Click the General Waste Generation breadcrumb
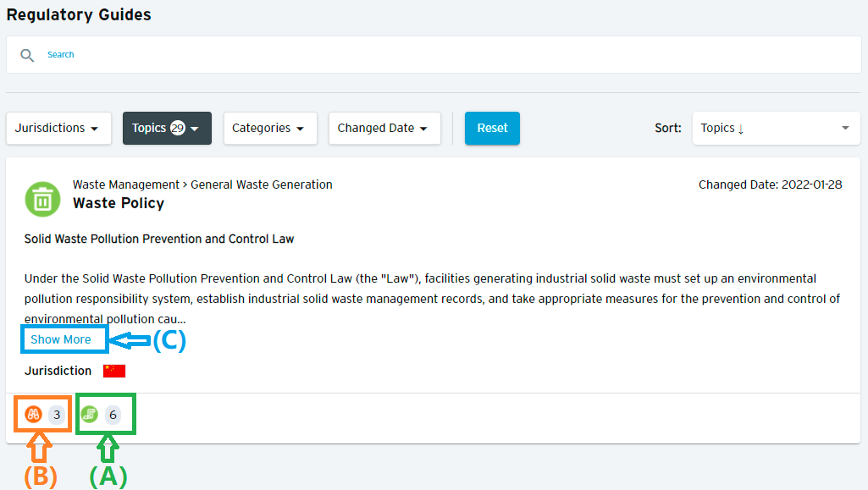 click(x=262, y=184)
